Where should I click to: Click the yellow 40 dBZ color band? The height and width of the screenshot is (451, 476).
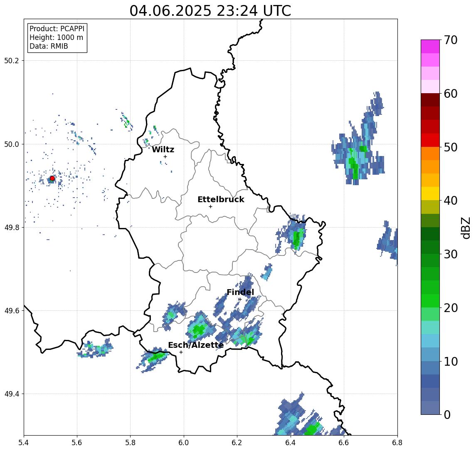coord(430,193)
